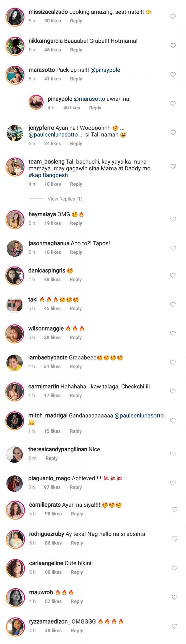Open the @pinaypole mention in marasotto's comment
Image resolution: width=186 pixels, height=644 pixels.
(x=105, y=70)
